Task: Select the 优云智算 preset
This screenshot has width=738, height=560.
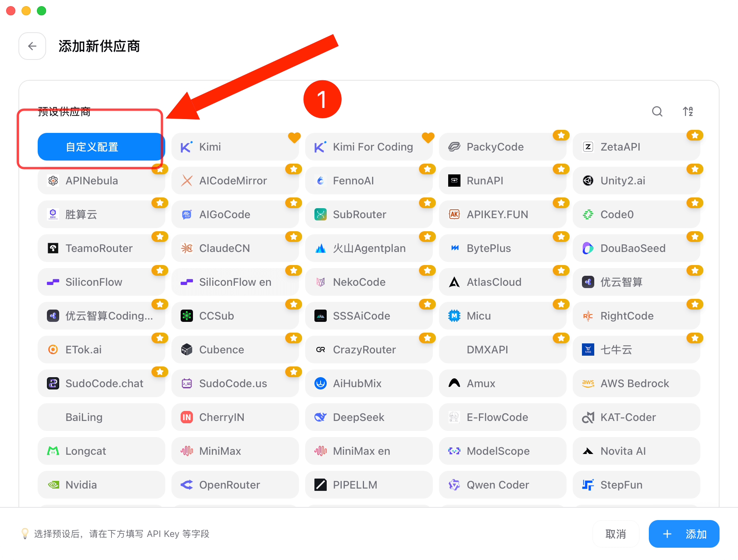Action: pos(637,282)
